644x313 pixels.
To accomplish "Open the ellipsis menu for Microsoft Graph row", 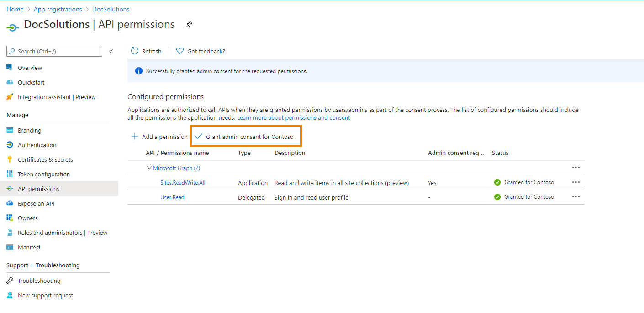I will 576,168.
